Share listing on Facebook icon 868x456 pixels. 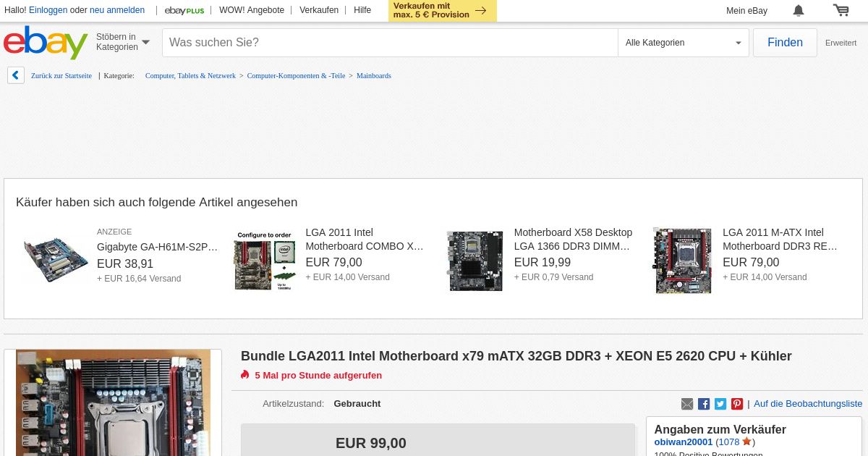point(704,404)
